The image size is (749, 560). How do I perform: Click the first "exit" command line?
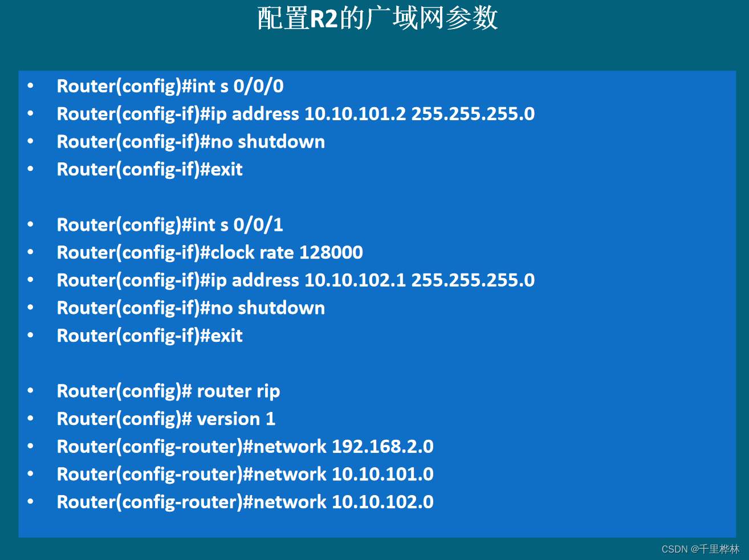coord(149,169)
